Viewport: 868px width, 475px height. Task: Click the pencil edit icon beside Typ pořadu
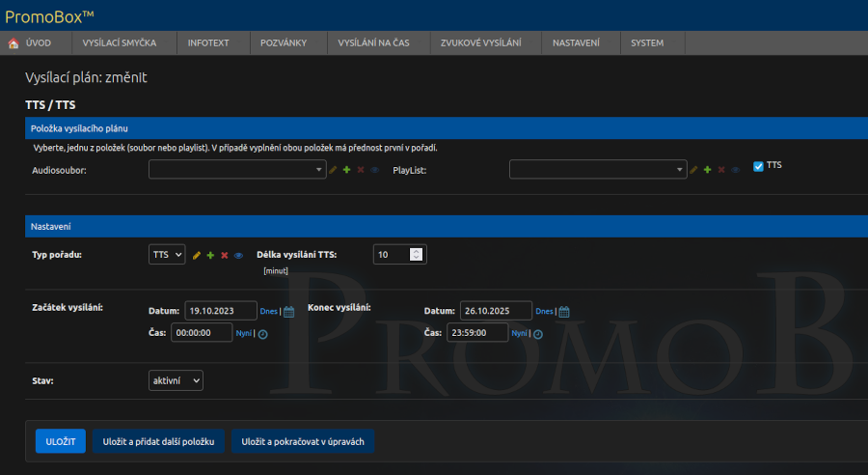point(197,255)
